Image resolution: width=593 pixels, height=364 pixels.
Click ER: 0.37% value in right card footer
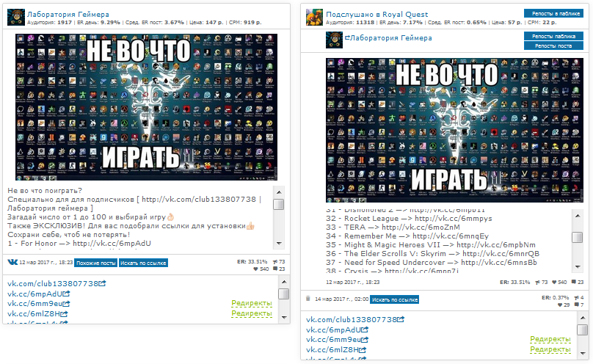pyautogui.click(x=555, y=297)
